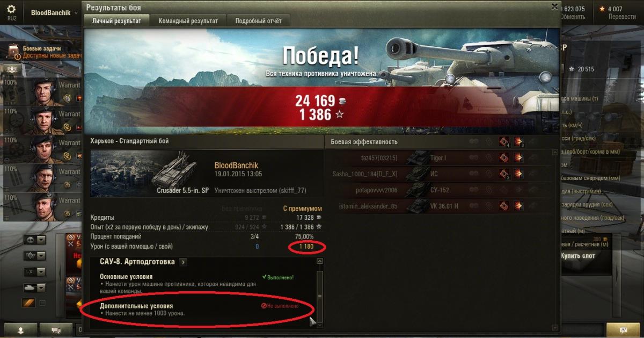The width and height of the screenshot is (644, 338).
Task: Click VK 36.01 H critical hits icon
Action: tap(504, 205)
